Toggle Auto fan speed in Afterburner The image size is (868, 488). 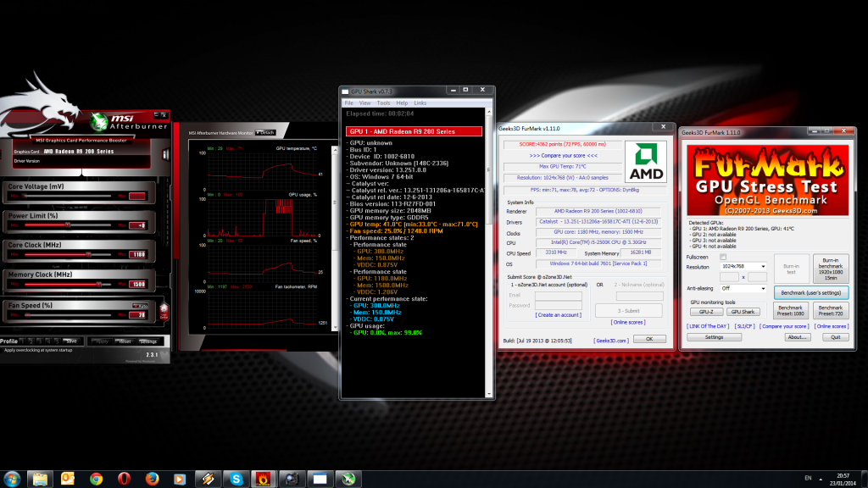[140, 305]
